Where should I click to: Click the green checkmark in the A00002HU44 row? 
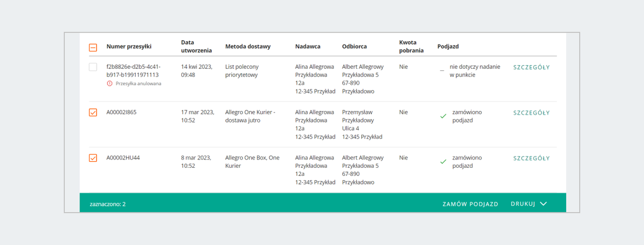(x=443, y=162)
